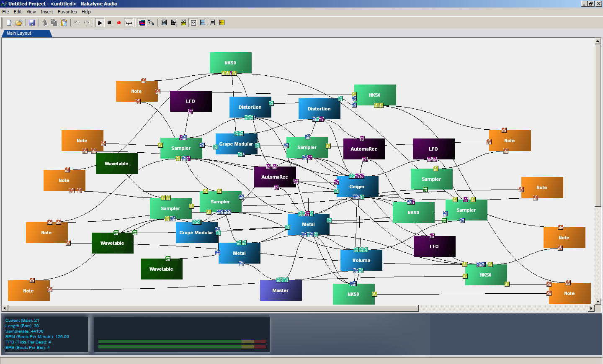Click the vertical scrollbar thumb
Viewport: 603px width, 364px height.
tap(598, 125)
